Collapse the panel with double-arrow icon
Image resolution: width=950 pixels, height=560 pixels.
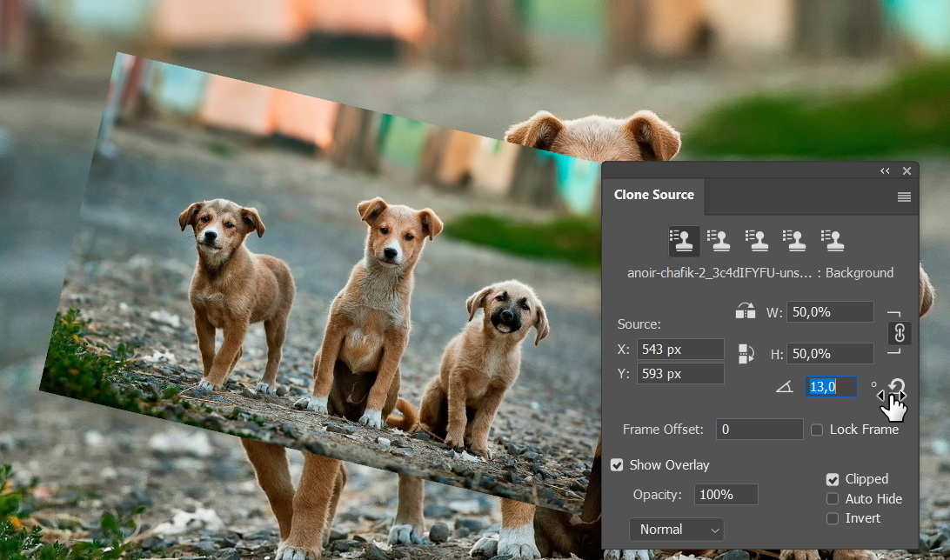click(x=885, y=171)
